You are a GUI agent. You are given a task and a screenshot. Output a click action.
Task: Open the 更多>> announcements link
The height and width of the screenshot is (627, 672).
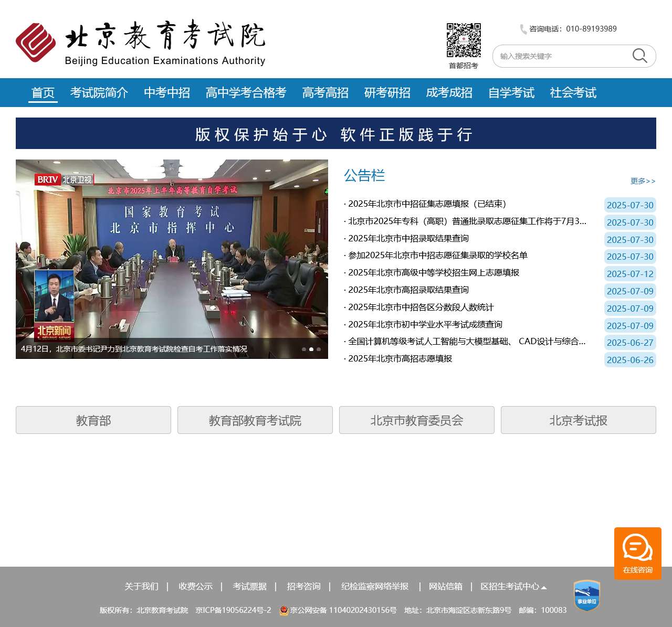[x=643, y=181]
